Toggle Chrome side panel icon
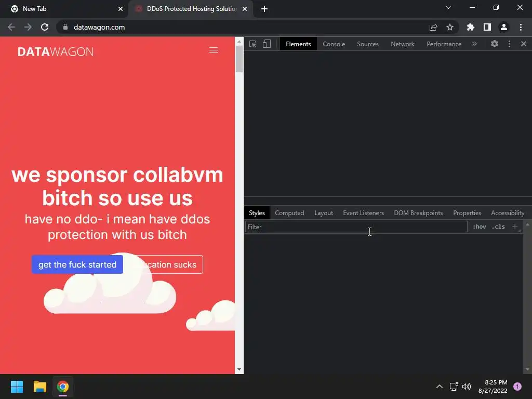This screenshot has height=399, width=532. pyautogui.click(x=487, y=27)
